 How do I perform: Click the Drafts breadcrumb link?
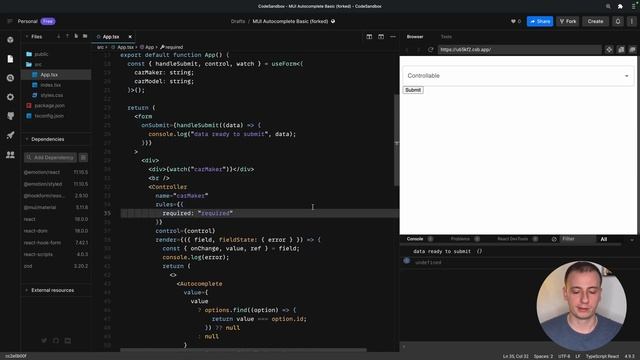click(238, 21)
